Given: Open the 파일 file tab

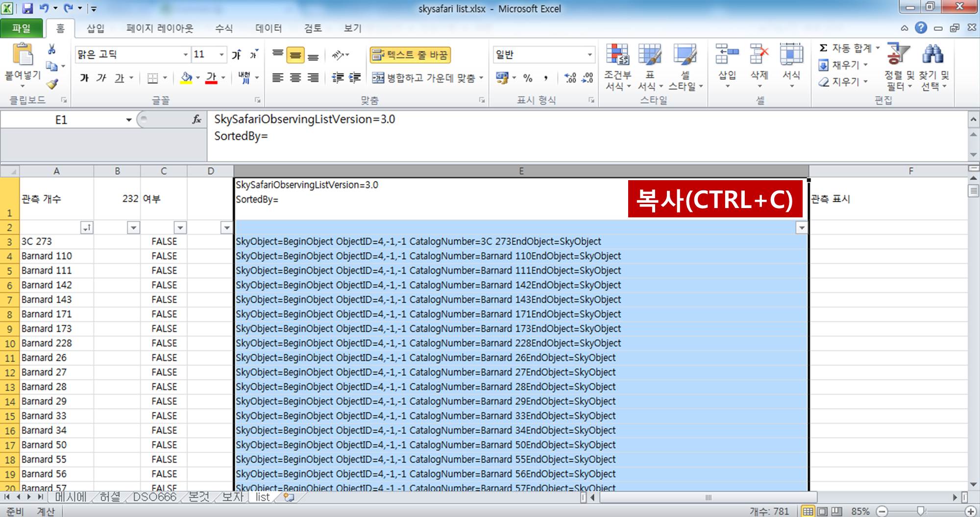Looking at the screenshot, I should pyautogui.click(x=21, y=28).
